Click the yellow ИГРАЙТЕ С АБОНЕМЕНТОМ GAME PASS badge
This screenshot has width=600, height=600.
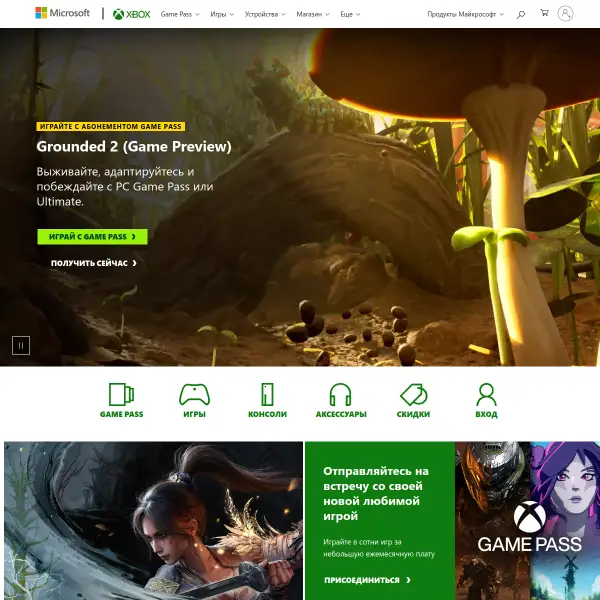click(x=111, y=126)
